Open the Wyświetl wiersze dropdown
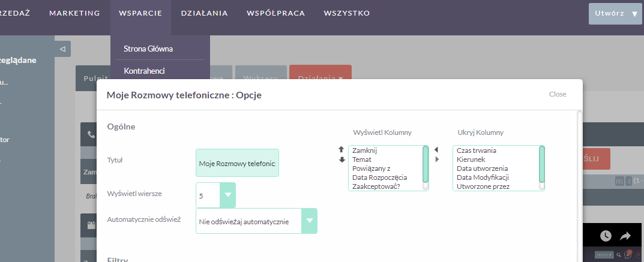644x262 pixels. pyautogui.click(x=215, y=195)
